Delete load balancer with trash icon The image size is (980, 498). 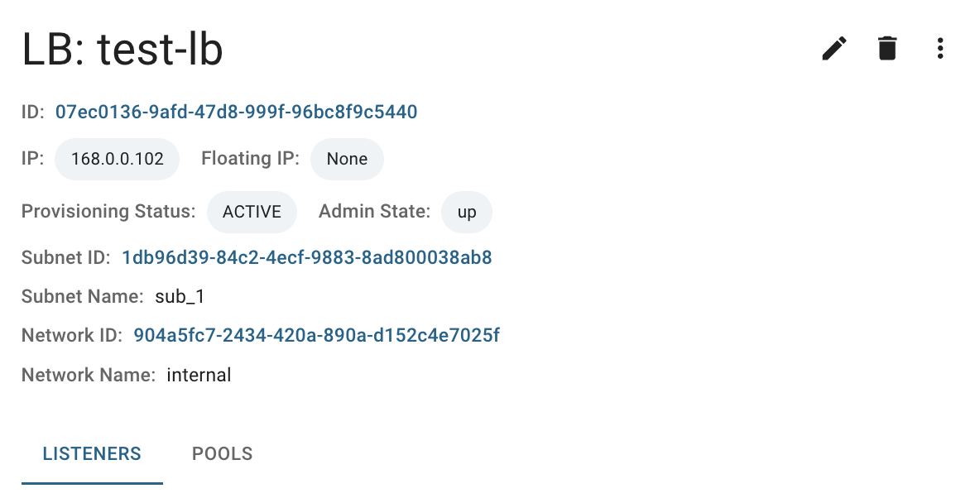tap(886, 48)
